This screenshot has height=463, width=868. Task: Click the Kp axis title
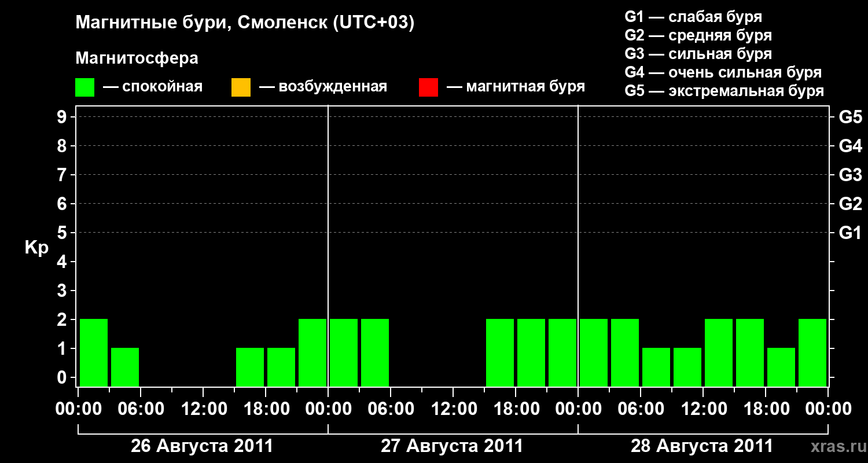(36, 248)
